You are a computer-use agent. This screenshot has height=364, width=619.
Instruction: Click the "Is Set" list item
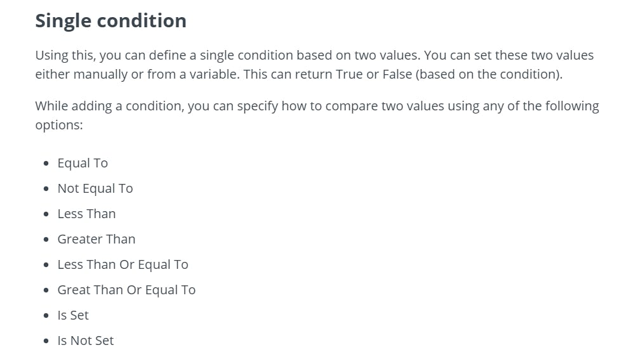pyautogui.click(x=73, y=315)
